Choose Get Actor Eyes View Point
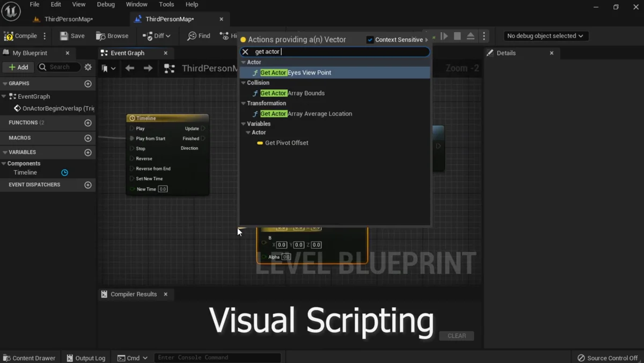Viewport: 644px width, 363px height. point(335,72)
